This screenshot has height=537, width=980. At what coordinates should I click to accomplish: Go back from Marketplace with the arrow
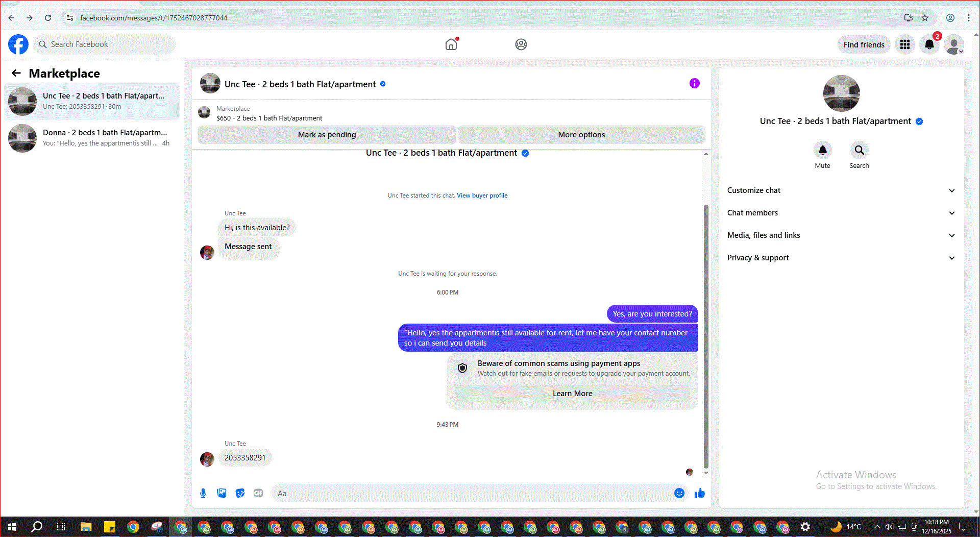click(16, 73)
